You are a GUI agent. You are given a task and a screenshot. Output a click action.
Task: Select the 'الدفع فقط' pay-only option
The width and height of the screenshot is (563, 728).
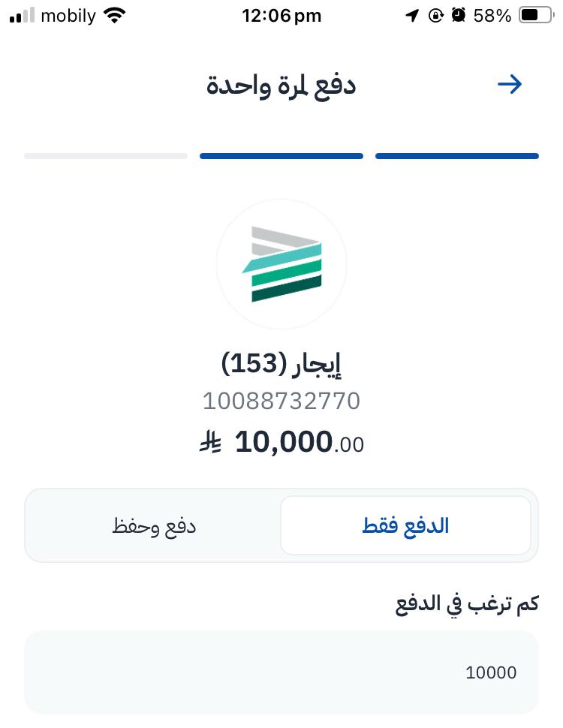coord(405,525)
